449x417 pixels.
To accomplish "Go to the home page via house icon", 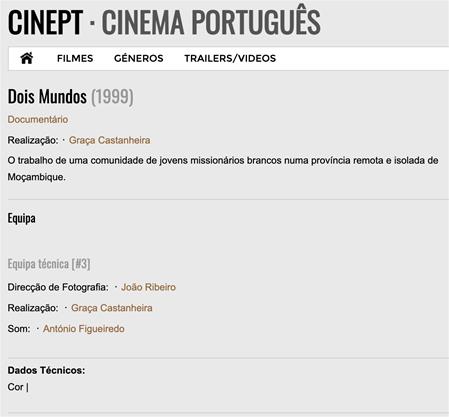I will [27, 58].
